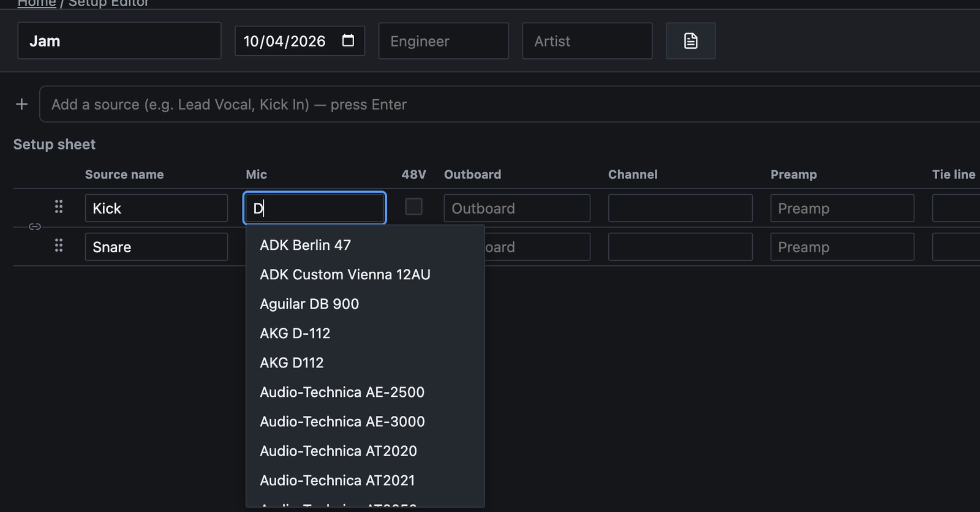Click the Channel column header

(633, 175)
